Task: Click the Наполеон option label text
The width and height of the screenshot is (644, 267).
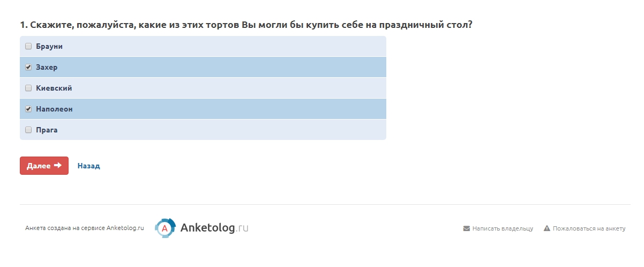Action: click(x=54, y=109)
